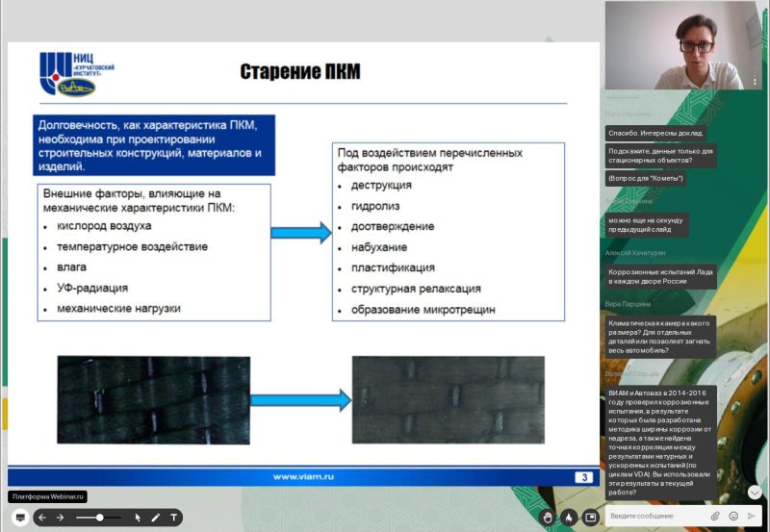Click the www.viam.ru link on slide
Image resolution: width=770 pixels, height=532 pixels.
point(303,476)
